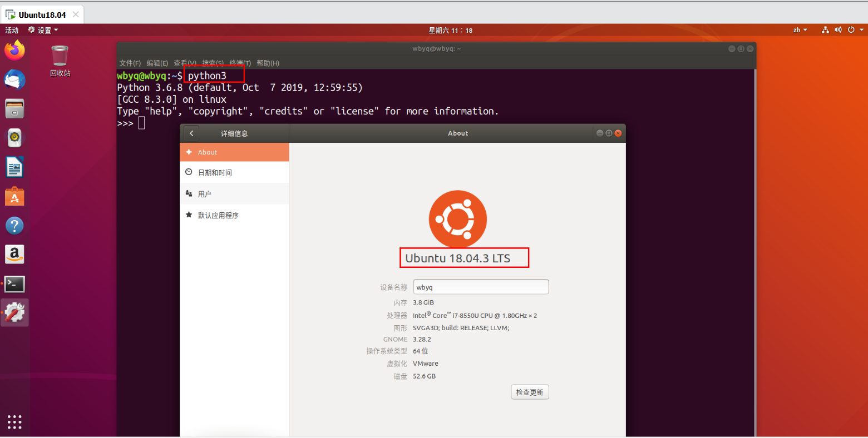Launch Thunderbird mail from the dock
Image resolution: width=868 pixels, height=438 pixels.
tap(14, 79)
